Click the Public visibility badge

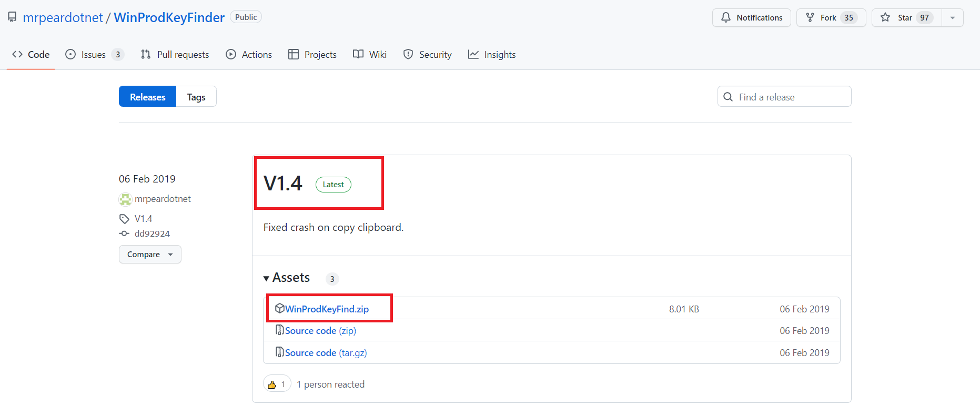point(246,17)
